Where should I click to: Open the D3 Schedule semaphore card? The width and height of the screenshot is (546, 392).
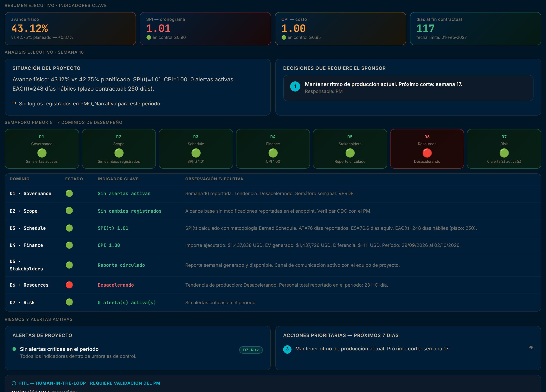[196, 149]
